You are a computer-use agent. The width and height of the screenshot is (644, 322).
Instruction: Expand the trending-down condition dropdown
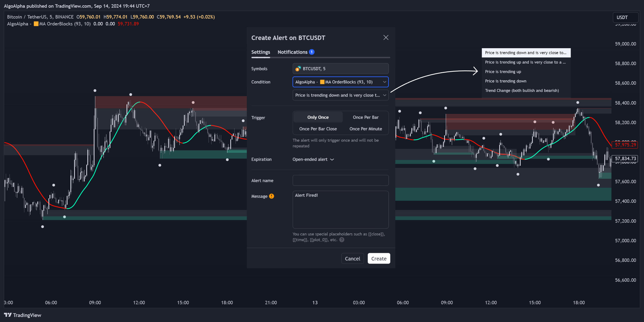340,95
